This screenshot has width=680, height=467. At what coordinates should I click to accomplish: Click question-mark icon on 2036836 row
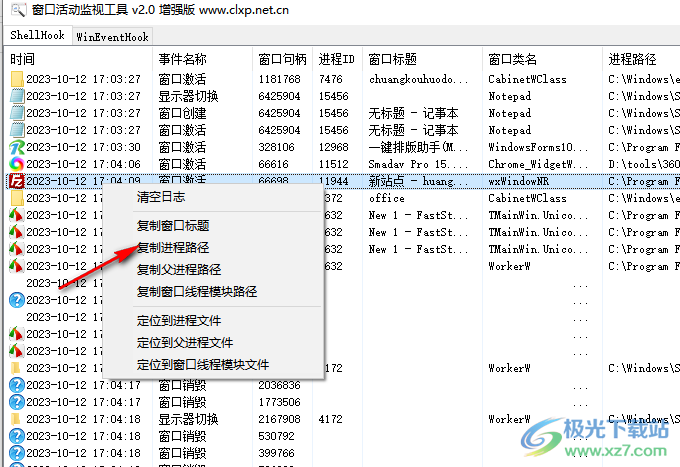(x=16, y=385)
